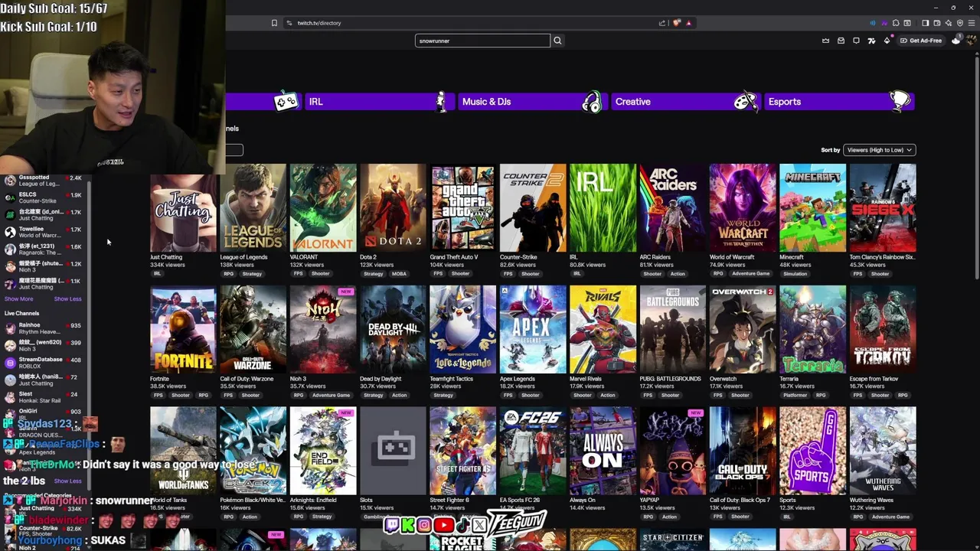
Task: Select "Terraria" category name text
Action: click(x=789, y=379)
